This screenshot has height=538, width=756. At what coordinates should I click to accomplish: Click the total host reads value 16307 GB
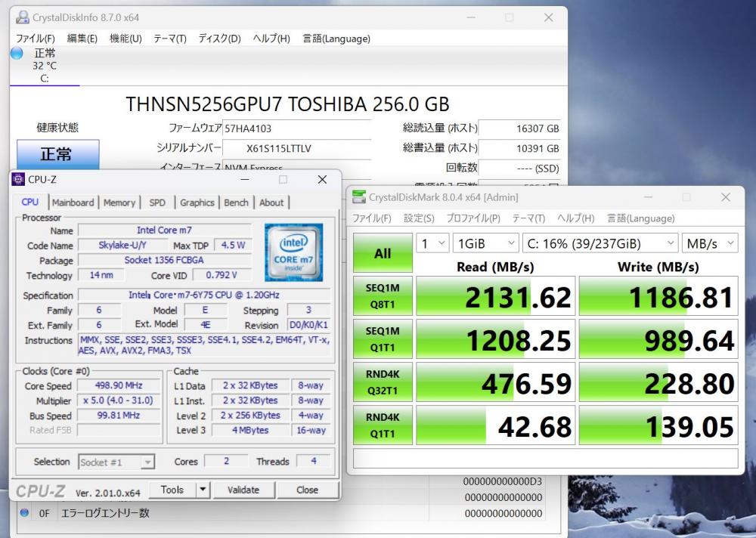click(519, 128)
